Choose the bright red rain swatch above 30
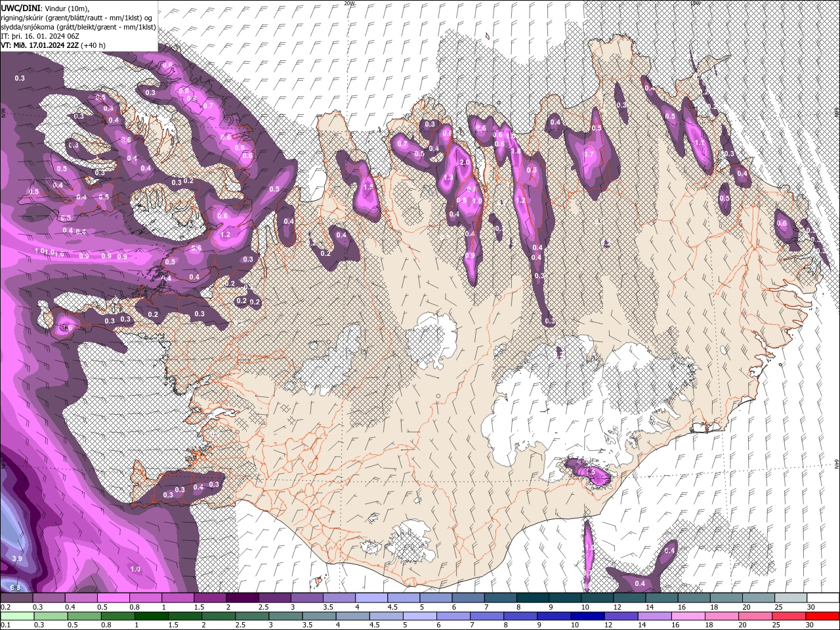Viewport: 840px width, 630px height. (822, 616)
